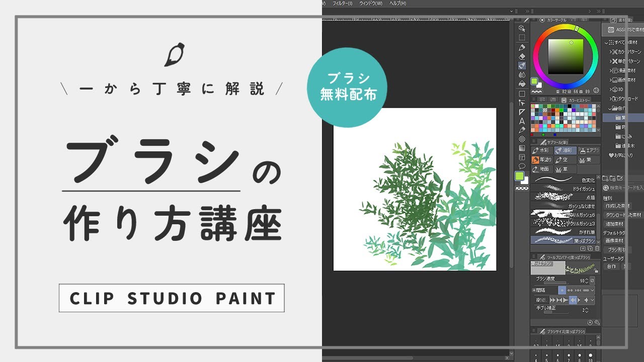Select the Blend droplets tool
The image size is (644, 362).
(522, 74)
